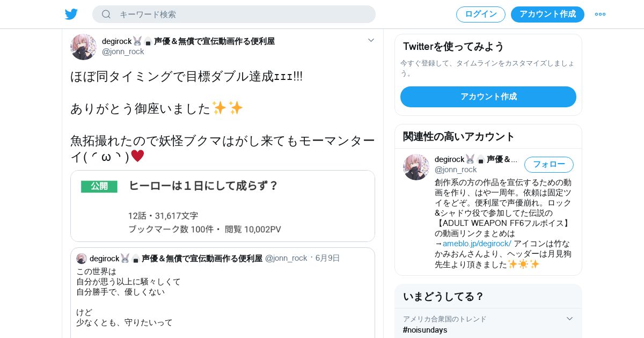Viewport: 644px width, 338px height.
Task: Open the #noisundays trend
Action: click(x=425, y=330)
